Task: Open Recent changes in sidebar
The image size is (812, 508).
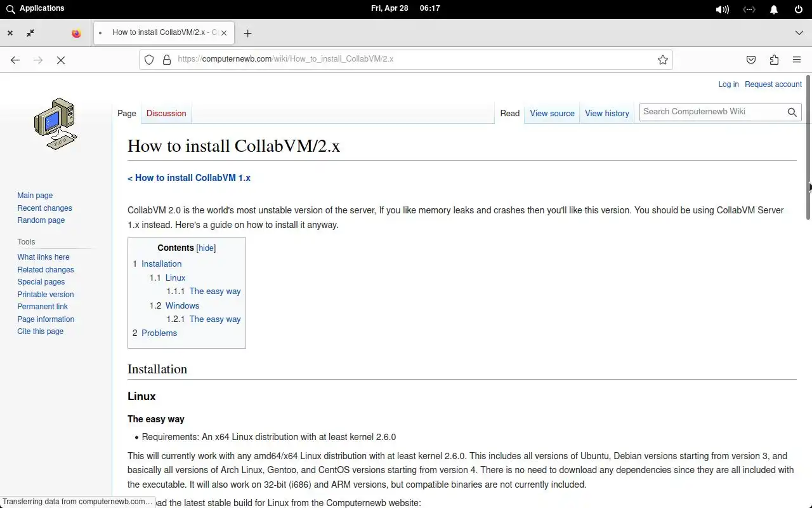Action: point(44,208)
